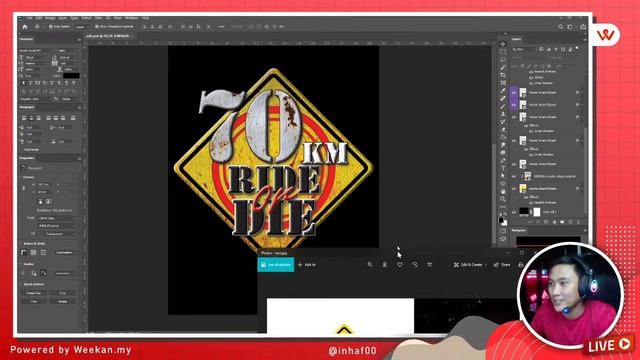
Task: Open the Image menu
Action: coord(50,18)
